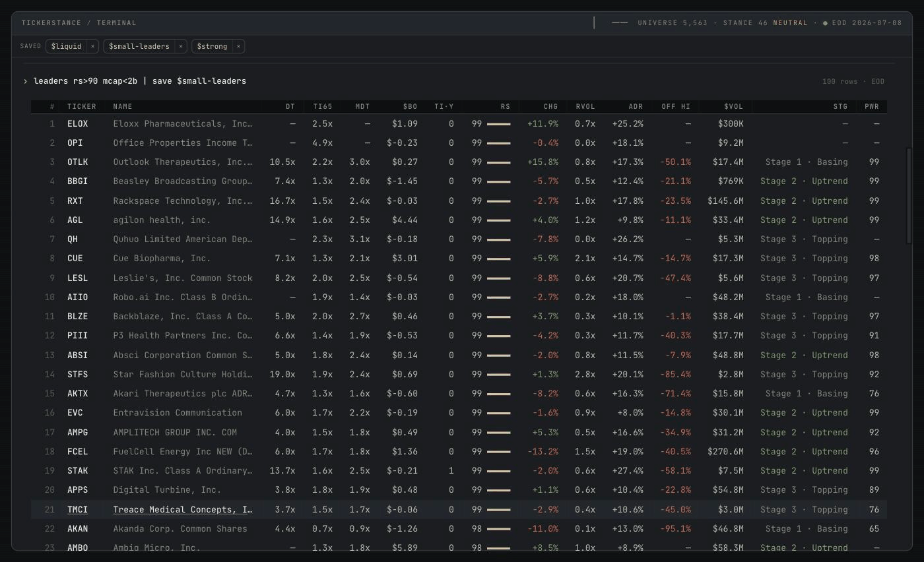Screen dimensions: 924x562
Task: Select the AMPG ticker
Action: tap(77, 432)
